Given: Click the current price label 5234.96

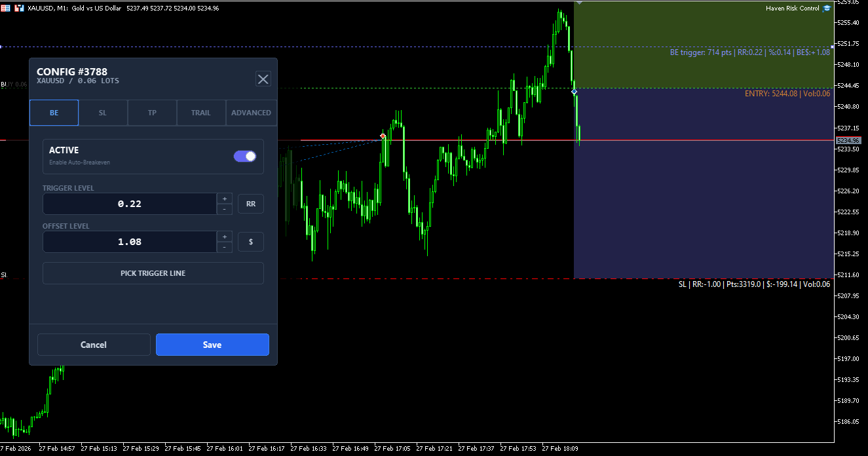Looking at the screenshot, I should (850, 140).
